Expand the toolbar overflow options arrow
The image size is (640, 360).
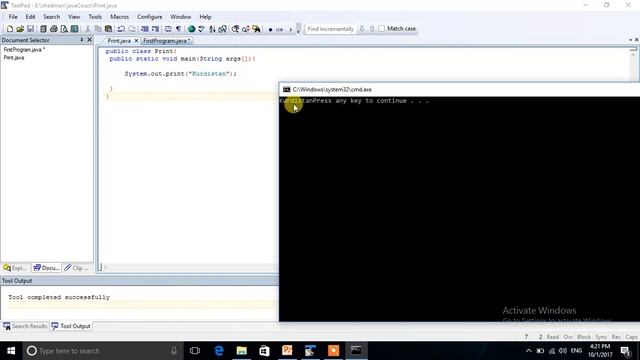(298, 29)
